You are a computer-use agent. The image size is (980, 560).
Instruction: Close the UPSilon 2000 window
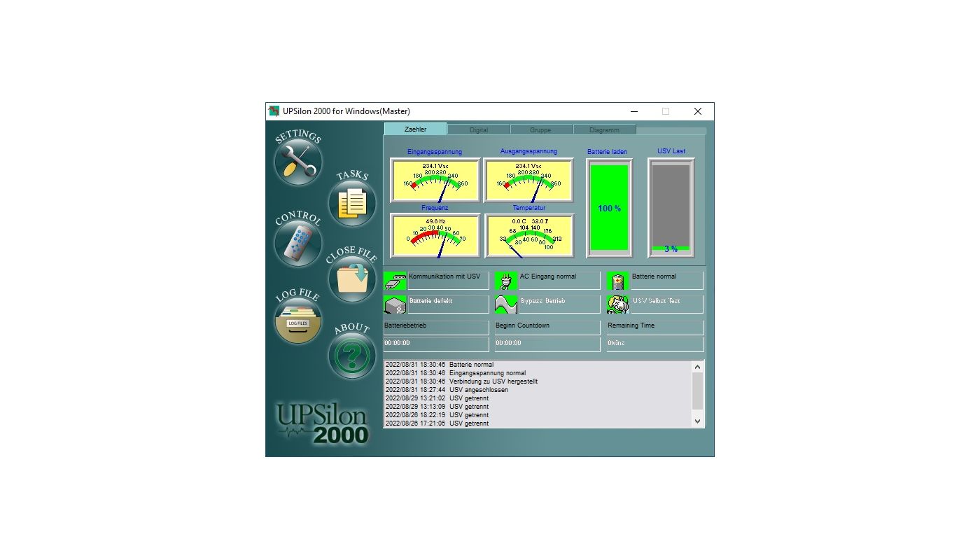[697, 111]
